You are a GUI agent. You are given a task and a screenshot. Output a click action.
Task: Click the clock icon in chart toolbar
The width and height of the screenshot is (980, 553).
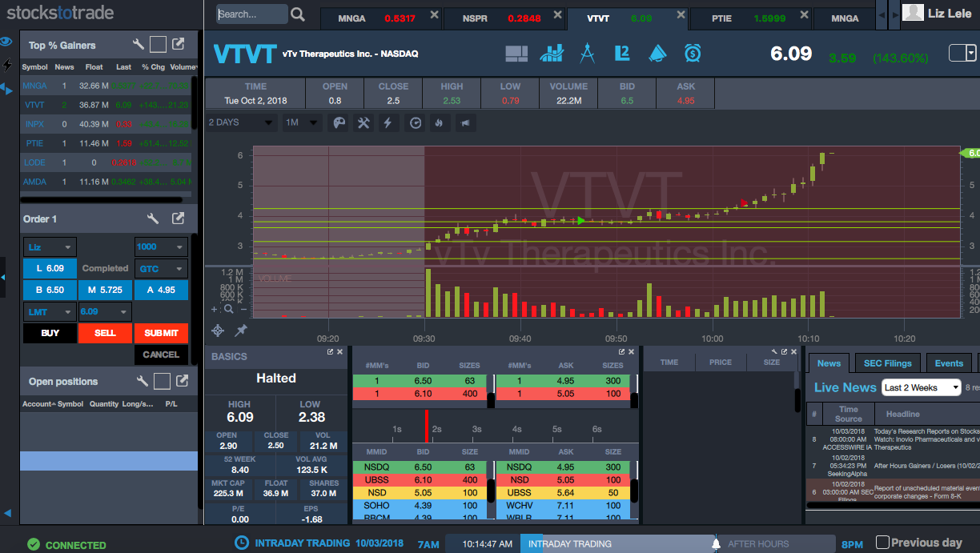click(415, 122)
